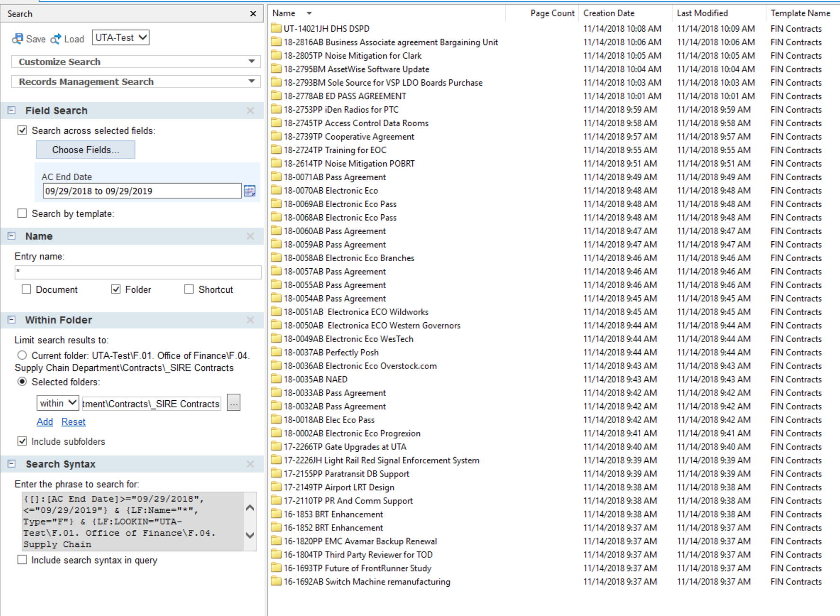The width and height of the screenshot is (840, 616).
Task: Click the Add folder link
Action: pyautogui.click(x=45, y=422)
